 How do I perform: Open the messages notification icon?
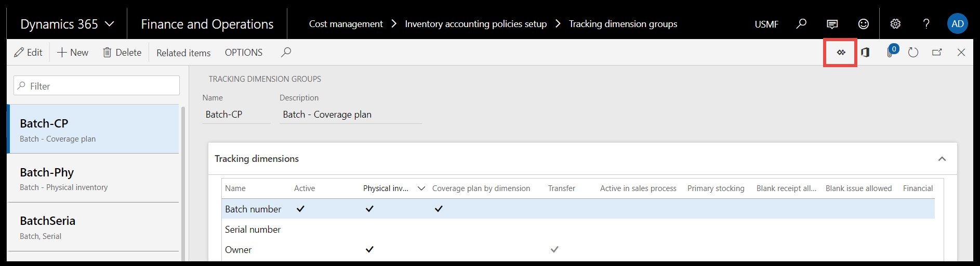coord(832,24)
